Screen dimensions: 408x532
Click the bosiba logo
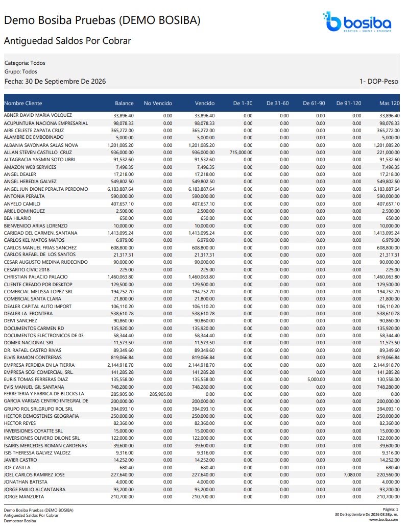(357, 22)
